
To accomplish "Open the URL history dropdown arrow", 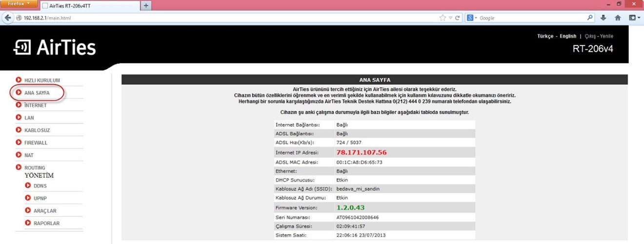I will (x=450, y=18).
